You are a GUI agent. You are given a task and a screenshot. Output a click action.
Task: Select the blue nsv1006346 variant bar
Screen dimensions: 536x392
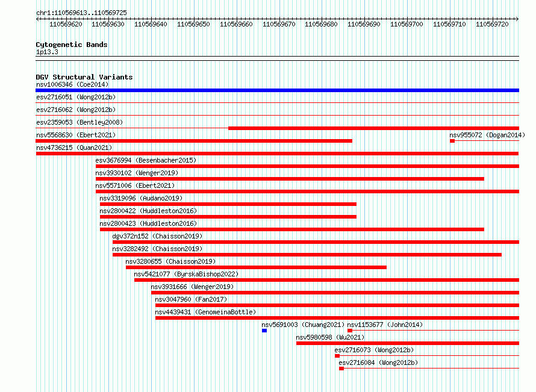coord(277,90)
